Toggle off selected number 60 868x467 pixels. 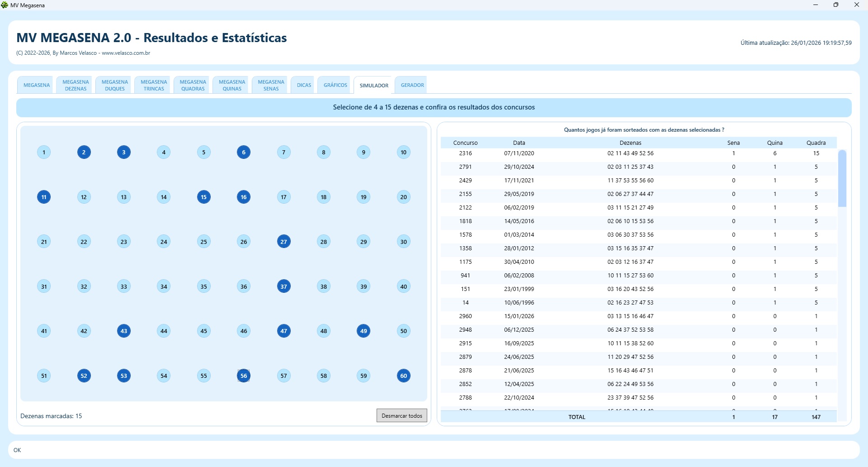tap(403, 376)
